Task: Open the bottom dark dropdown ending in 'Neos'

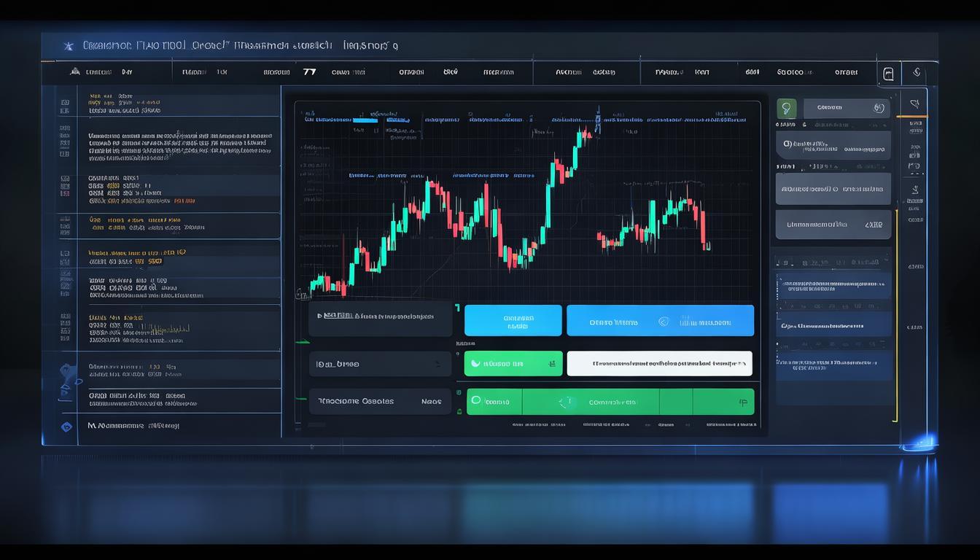Action: click(380, 401)
